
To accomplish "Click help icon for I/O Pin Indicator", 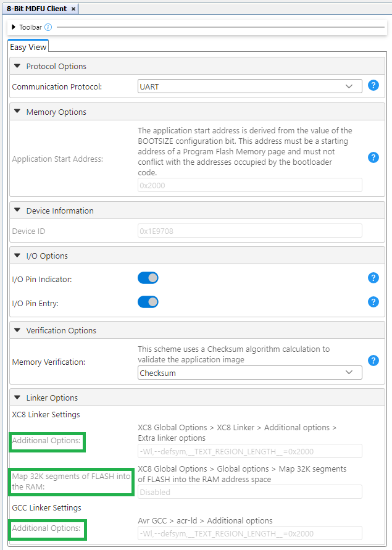I will 373,278.
